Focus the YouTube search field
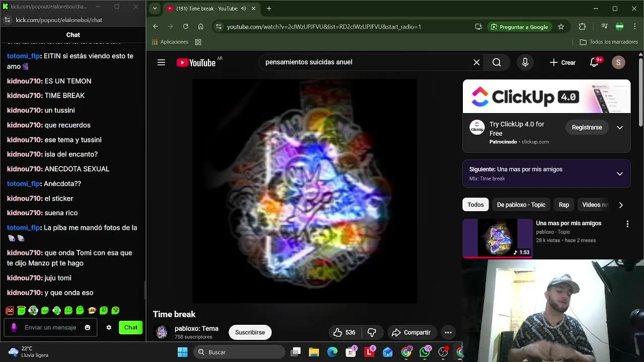Image resolution: width=644 pixels, height=362 pixels. [365, 62]
